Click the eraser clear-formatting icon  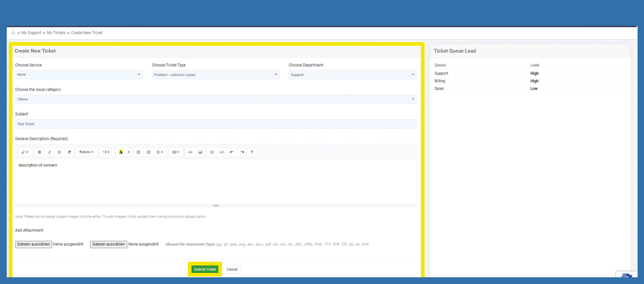[x=69, y=152]
